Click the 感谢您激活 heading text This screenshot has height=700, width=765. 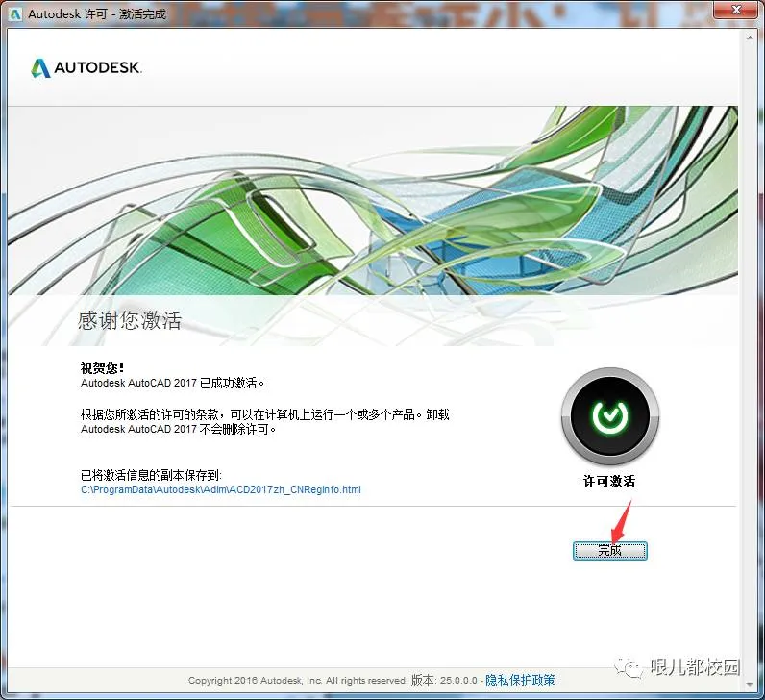130,321
